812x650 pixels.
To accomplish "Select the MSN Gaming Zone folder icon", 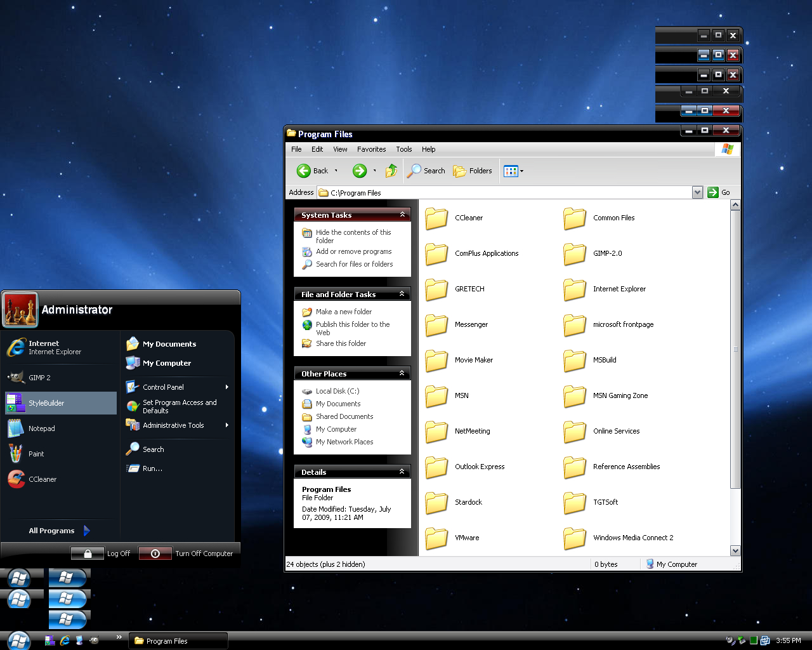I will (x=575, y=396).
